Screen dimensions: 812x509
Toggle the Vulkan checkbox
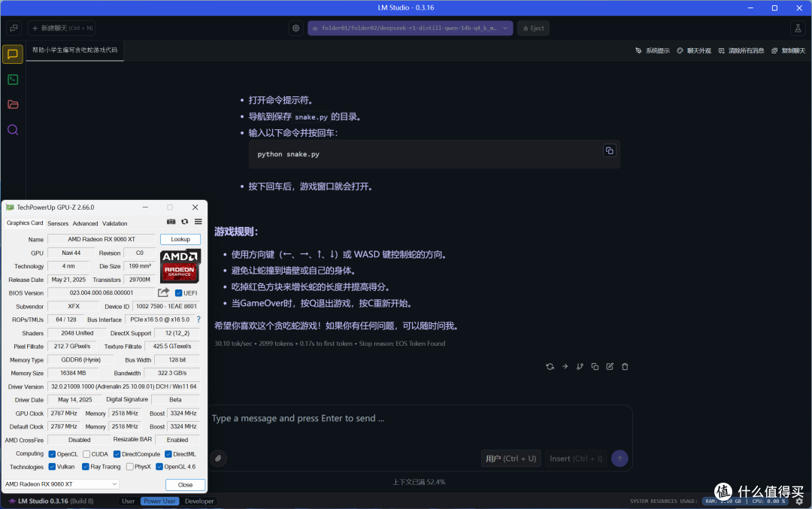(x=52, y=467)
